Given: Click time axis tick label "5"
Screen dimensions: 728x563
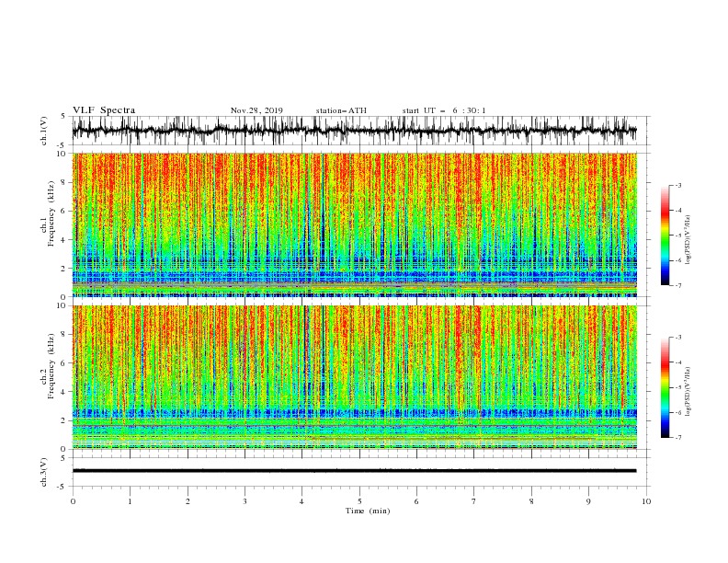Looking at the screenshot, I should 359,501.
